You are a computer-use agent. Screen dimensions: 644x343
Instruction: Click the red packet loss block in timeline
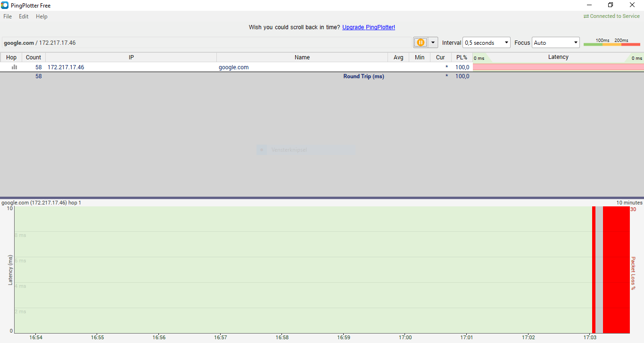[x=616, y=269]
